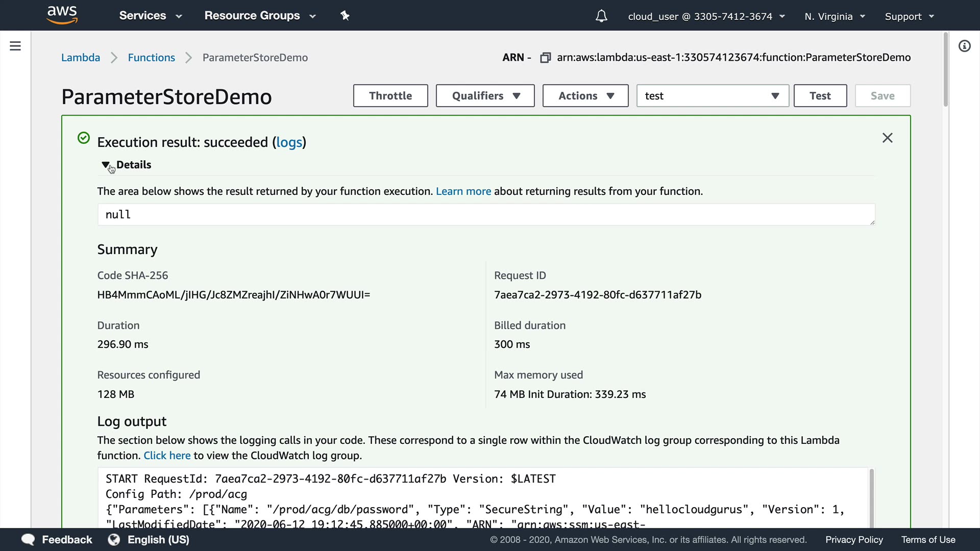
Task: Copy the function ARN with copy icon
Action: tap(545, 58)
